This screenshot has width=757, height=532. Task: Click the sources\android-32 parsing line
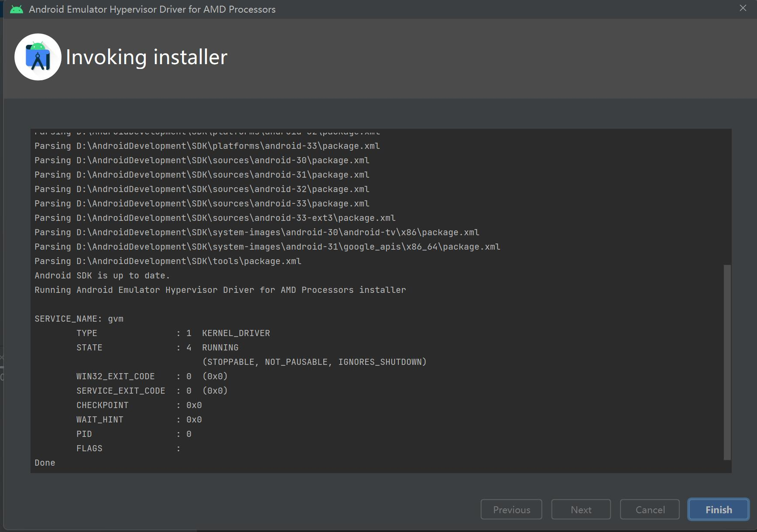coord(202,189)
